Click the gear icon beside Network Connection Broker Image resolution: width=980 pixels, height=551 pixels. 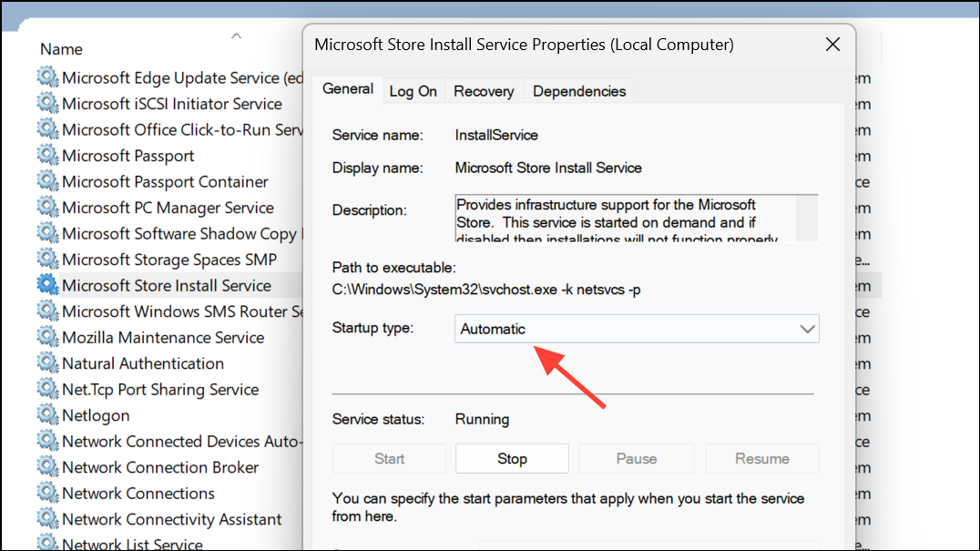[x=47, y=466]
